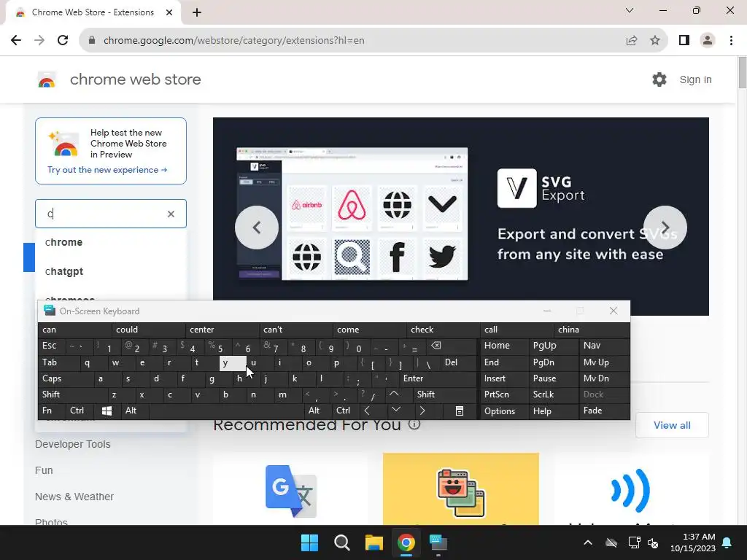Click the page vertical scrollbar thumb
The width and height of the screenshot is (747, 560).
(x=742, y=72)
